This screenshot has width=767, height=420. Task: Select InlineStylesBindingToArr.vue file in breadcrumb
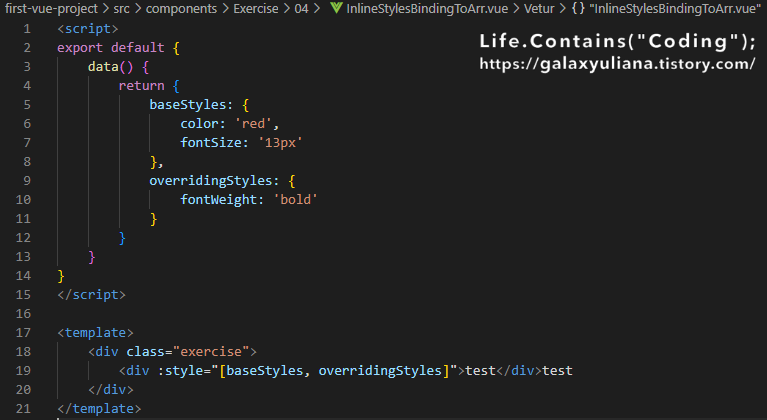427,9
